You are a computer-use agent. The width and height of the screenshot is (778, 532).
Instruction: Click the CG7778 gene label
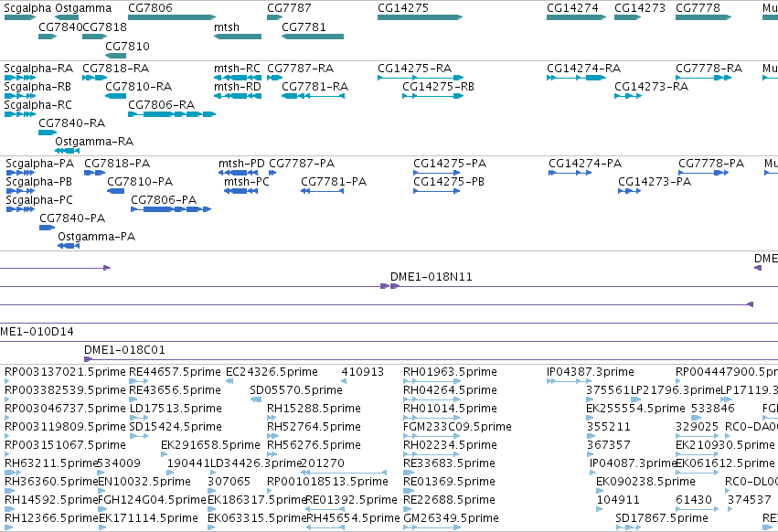(x=698, y=8)
